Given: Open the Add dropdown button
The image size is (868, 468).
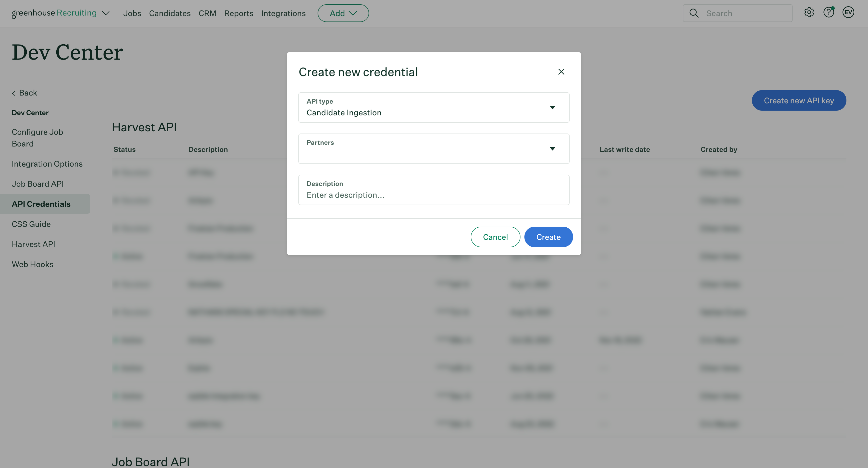Looking at the screenshot, I should point(343,13).
